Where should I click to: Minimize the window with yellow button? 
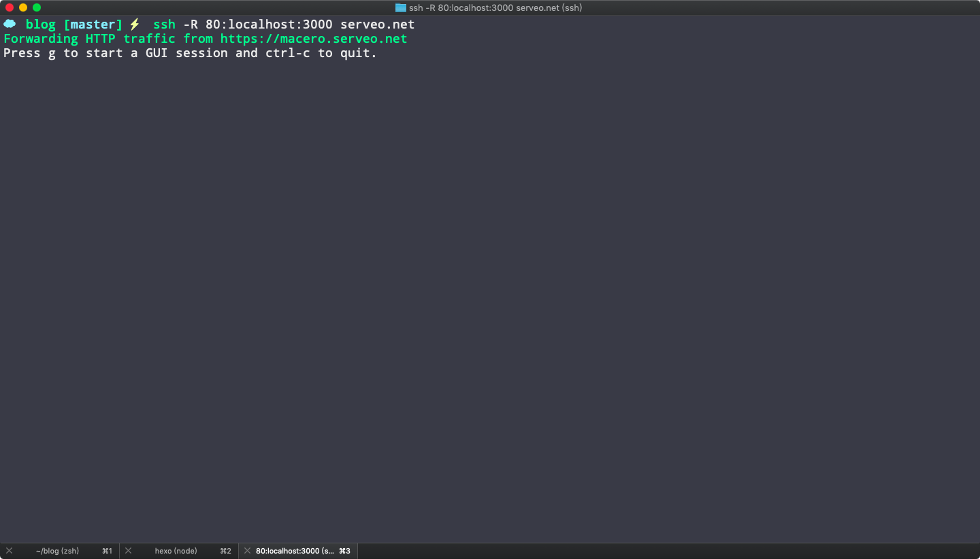pos(23,7)
